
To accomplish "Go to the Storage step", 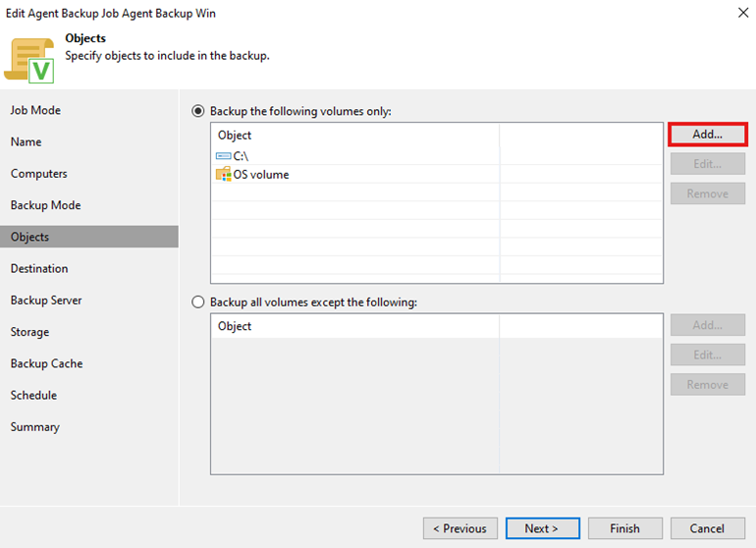I will [x=29, y=332].
